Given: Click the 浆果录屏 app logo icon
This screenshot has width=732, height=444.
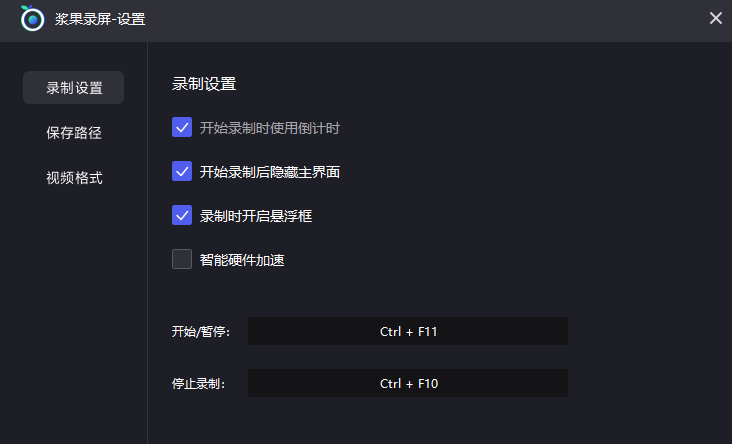Looking at the screenshot, I should click(33, 19).
